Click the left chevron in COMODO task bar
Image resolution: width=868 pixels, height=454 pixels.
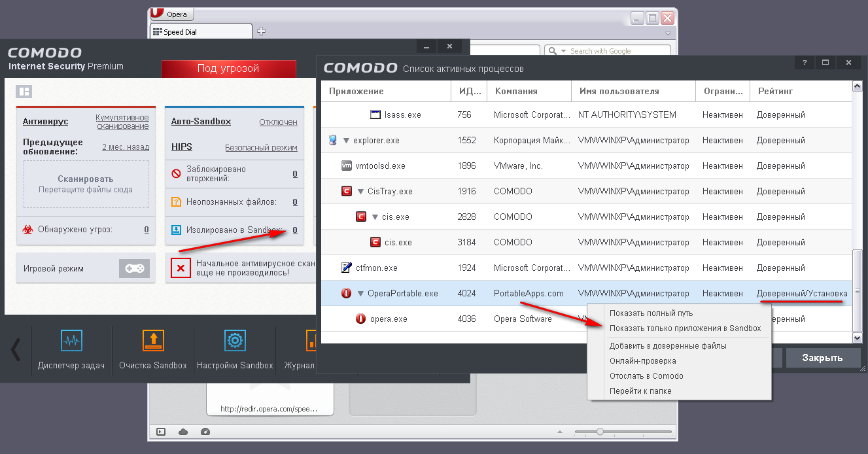[x=16, y=350]
